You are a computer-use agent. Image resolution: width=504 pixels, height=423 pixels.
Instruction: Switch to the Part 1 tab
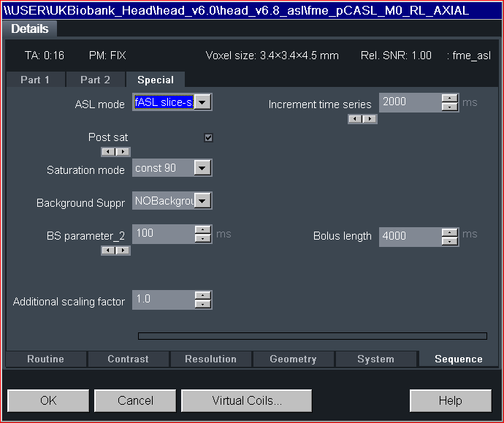pyautogui.click(x=35, y=80)
